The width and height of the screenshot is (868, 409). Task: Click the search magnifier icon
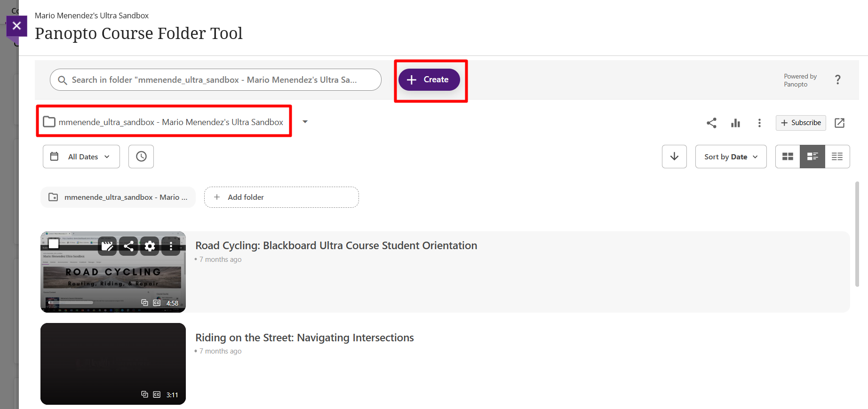coord(62,80)
